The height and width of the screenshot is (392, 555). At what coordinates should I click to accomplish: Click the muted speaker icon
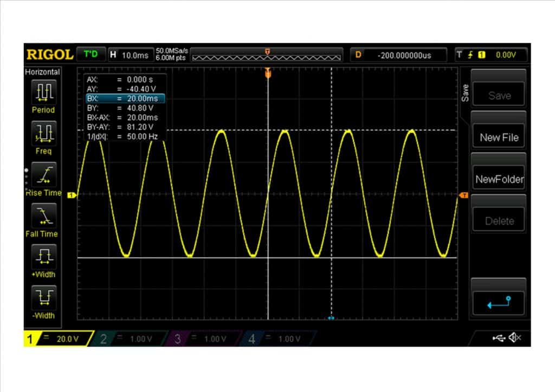pos(514,338)
